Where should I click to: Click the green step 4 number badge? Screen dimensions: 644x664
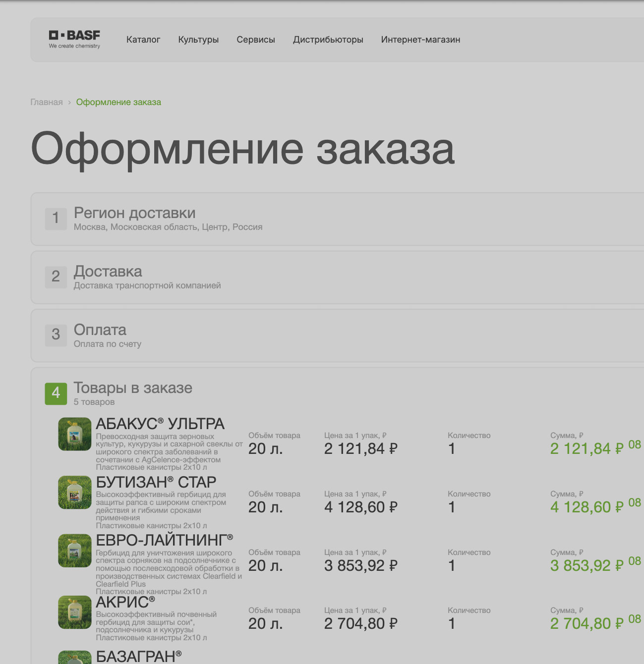56,393
